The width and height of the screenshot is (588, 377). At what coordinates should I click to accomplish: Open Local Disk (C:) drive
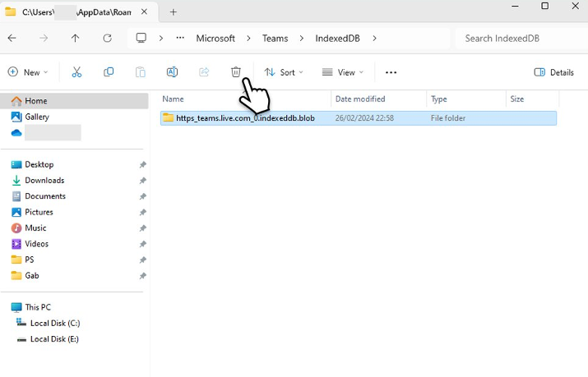click(55, 323)
